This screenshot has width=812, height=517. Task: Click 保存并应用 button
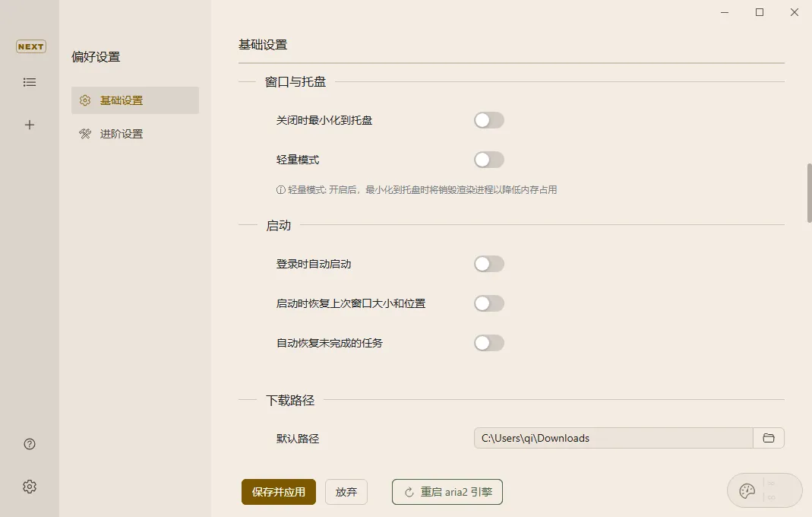tap(279, 492)
